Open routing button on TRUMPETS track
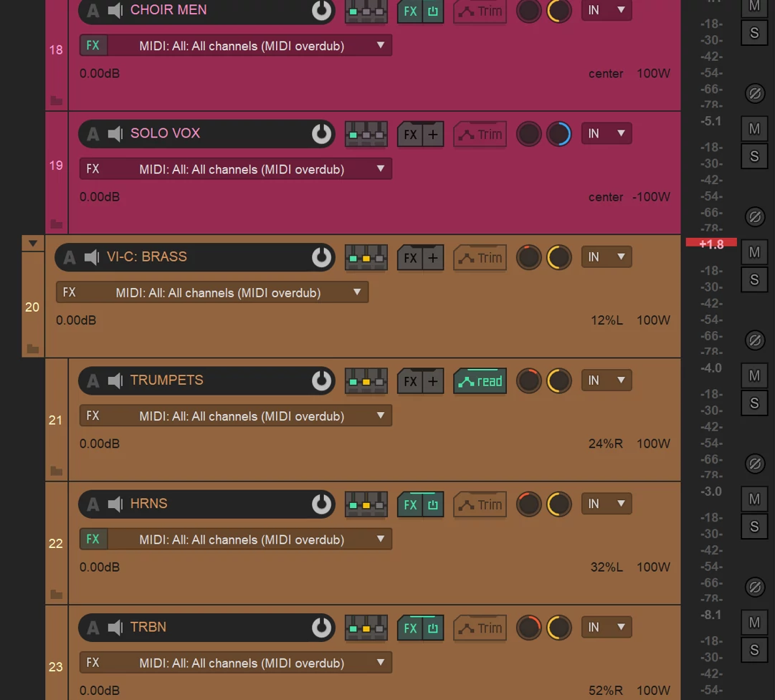This screenshot has height=700, width=775. click(366, 381)
